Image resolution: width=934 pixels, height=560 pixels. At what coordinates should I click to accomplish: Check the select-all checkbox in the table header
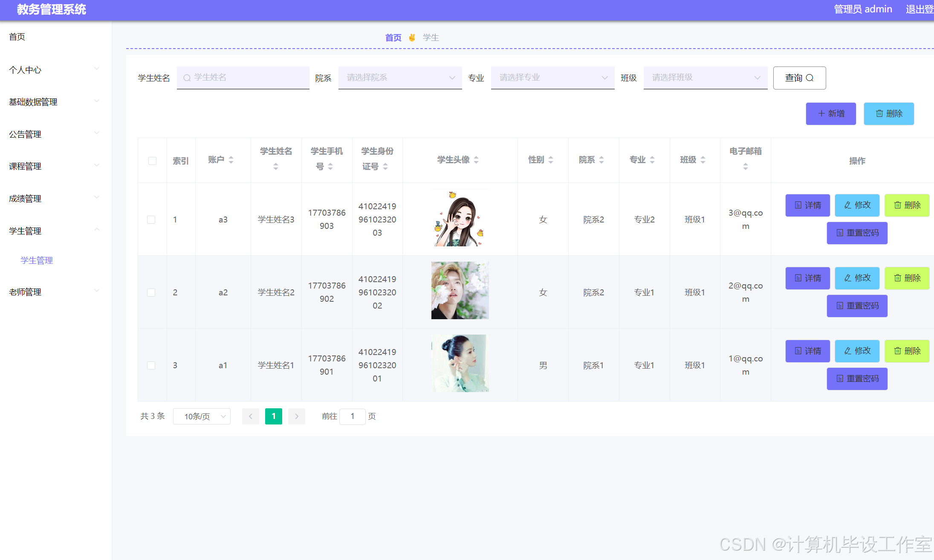pos(152,160)
